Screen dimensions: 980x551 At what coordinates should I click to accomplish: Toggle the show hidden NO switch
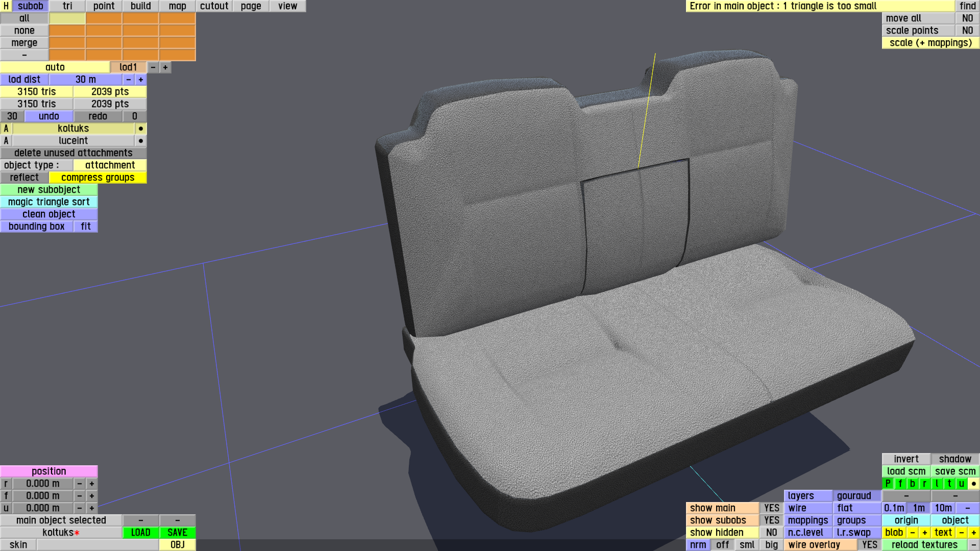click(771, 532)
